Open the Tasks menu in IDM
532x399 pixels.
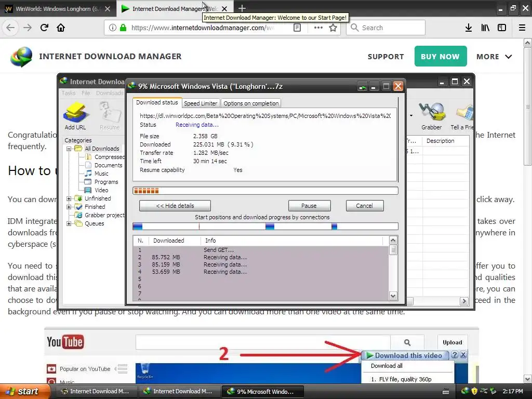[x=69, y=93]
